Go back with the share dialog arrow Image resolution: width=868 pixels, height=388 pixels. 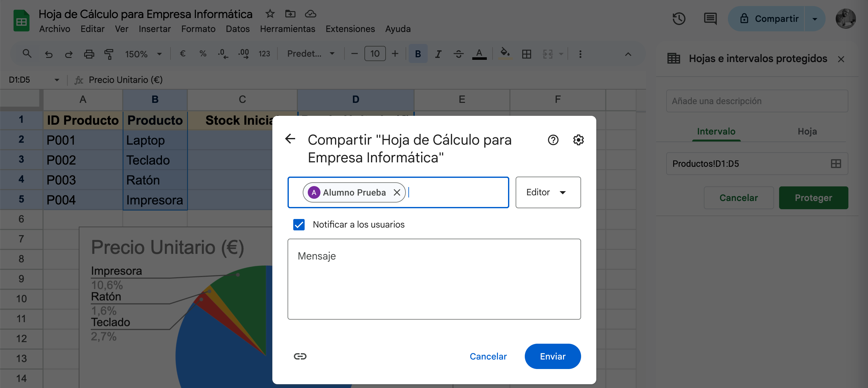[x=290, y=139]
